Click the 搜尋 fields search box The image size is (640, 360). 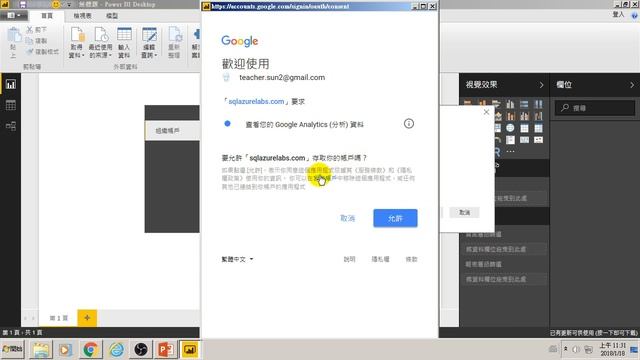pyautogui.click(x=595, y=108)
